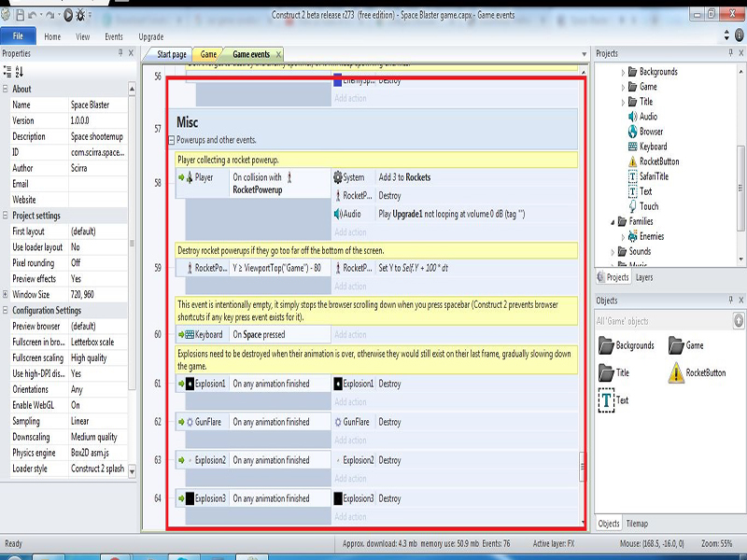The width and height of the screenshot is (747, 560).
Task: Click the Save icon in quick toolbar
Action: click(20, 15)
